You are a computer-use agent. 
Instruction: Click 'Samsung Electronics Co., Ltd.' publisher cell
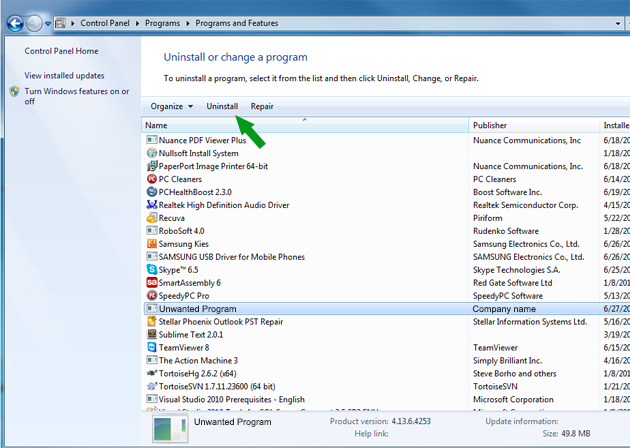pos(526,244)
